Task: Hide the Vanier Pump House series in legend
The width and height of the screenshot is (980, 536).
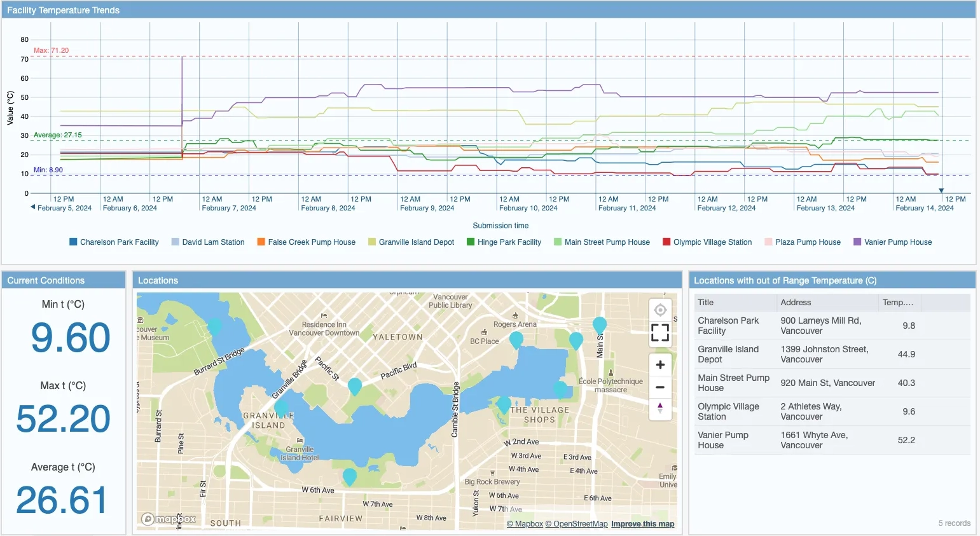Action: [x=892, y=242]
